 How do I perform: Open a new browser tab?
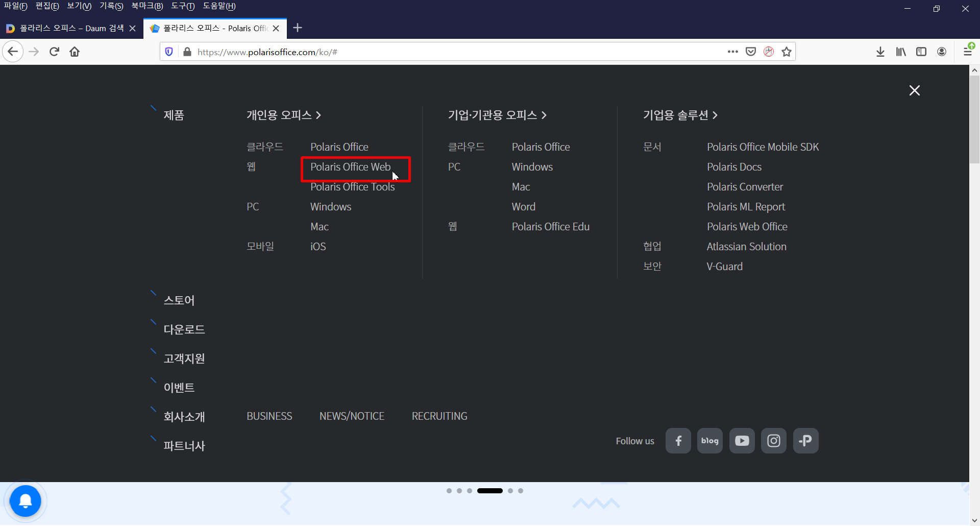point(298,28)
